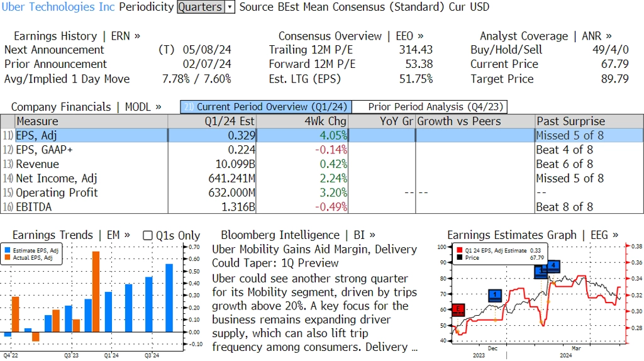
Task: Click the blue marker numbered 4 on graph
Action: point(553,266)
